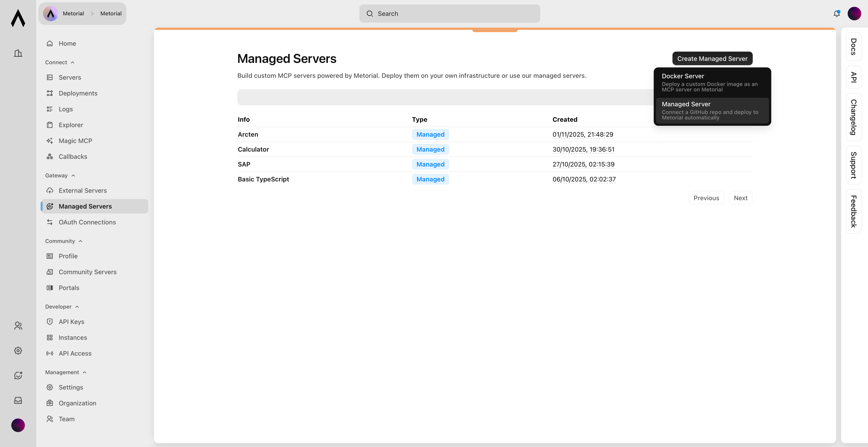
Task: Click inside the Search field
Action: click(450, 14)
